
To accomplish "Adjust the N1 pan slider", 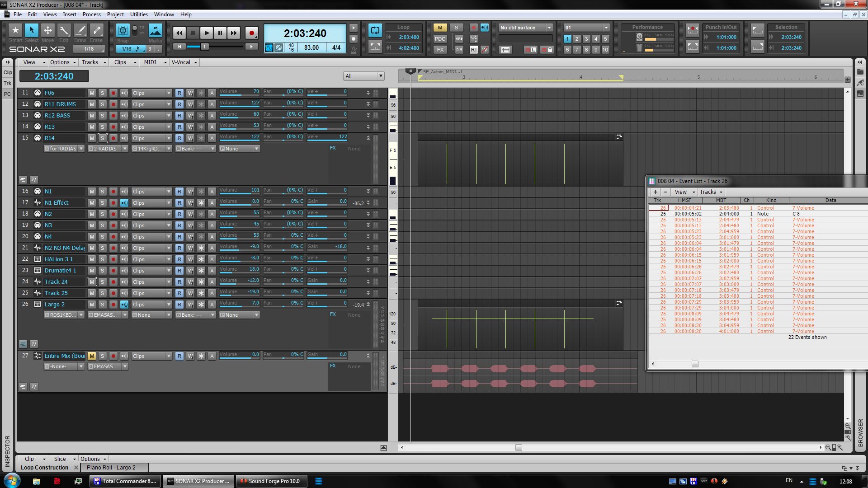I will [x=283, y=192].
